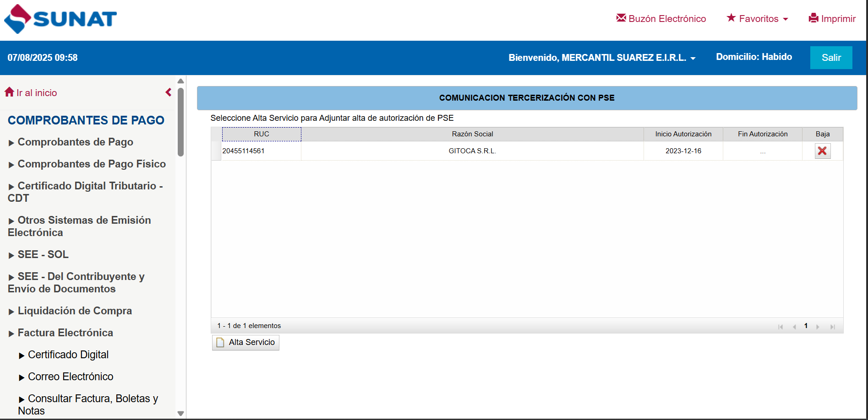Open Certificado Digital submenu item
Image resolution: width=868 pixels, height=420 pixels.
(x=64, y=355)
